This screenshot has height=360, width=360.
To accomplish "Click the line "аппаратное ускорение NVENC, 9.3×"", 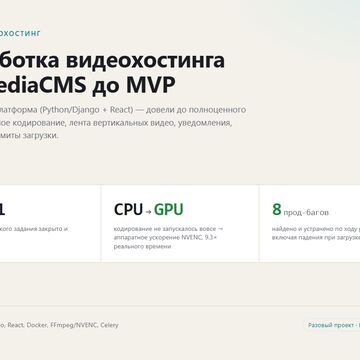I will click(x=165, y=238).
